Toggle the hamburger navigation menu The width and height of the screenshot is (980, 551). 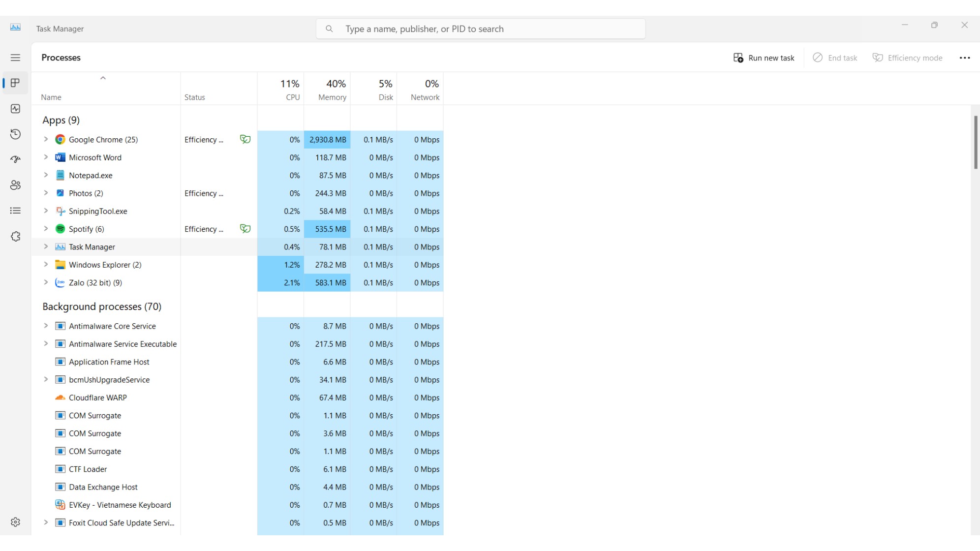[15, 58]
